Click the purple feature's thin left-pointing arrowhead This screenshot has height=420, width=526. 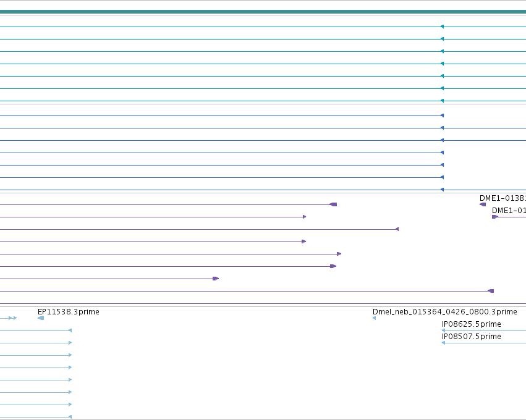click(397, 229)
